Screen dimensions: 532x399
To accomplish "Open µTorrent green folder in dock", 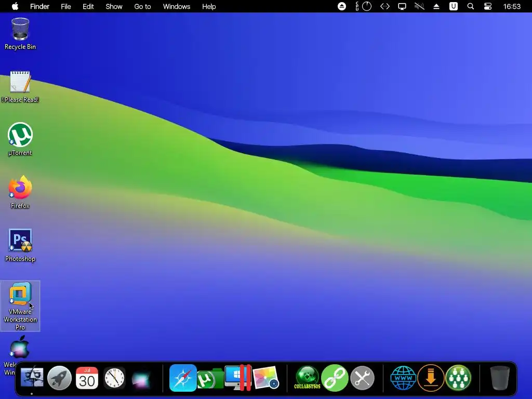I will pyautogui.click(x=210, y=379).
